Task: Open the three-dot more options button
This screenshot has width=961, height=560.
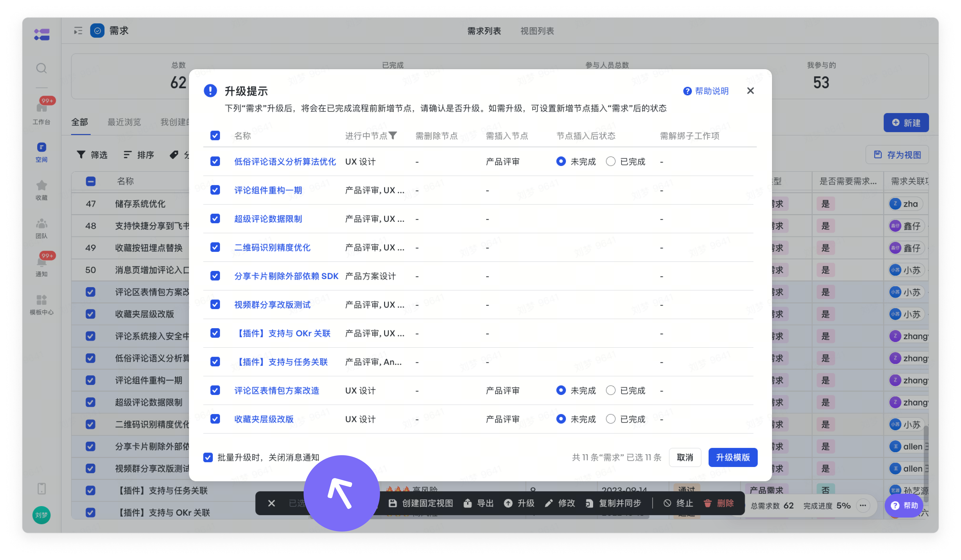Action: (863, 505)
